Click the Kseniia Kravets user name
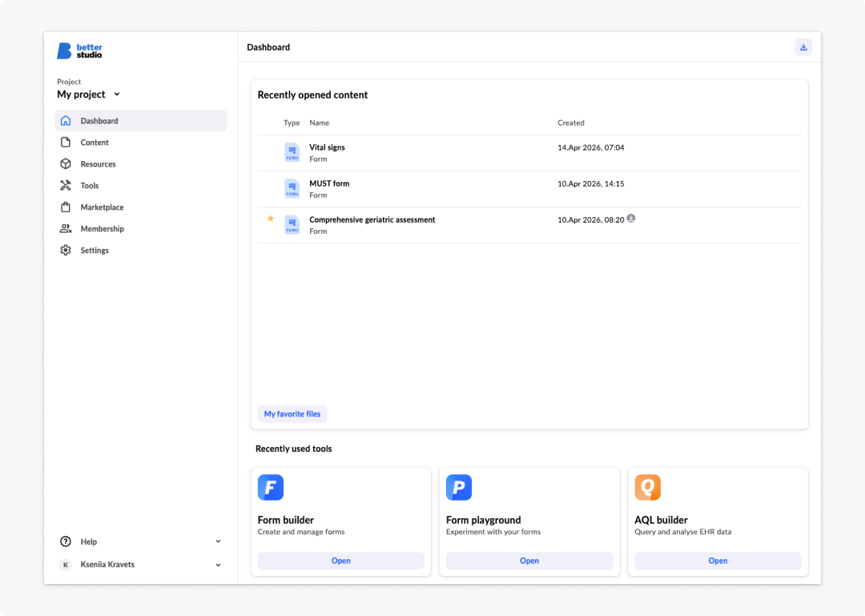865x616 pixels. (107, 564)
